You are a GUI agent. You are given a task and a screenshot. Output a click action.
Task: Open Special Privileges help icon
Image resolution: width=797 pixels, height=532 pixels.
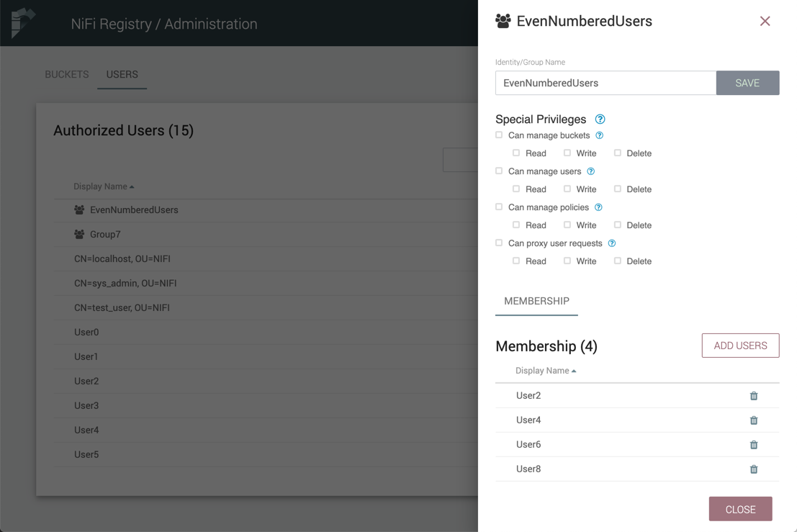(x=600, y=120)
